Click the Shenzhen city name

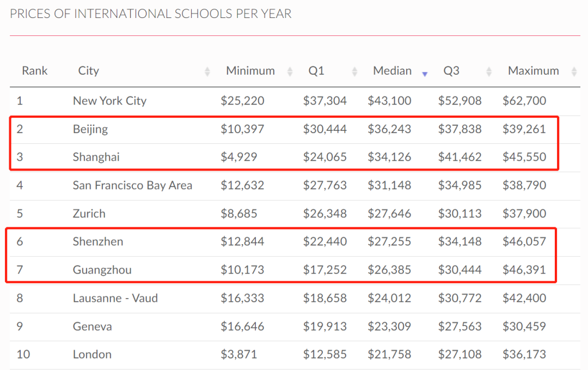98,241
